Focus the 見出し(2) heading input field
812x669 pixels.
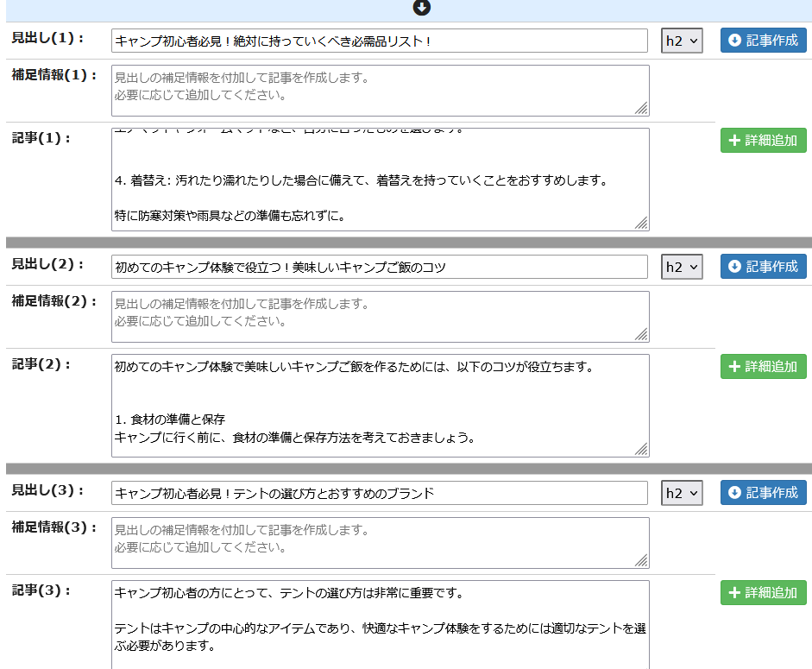pos(379,267)
